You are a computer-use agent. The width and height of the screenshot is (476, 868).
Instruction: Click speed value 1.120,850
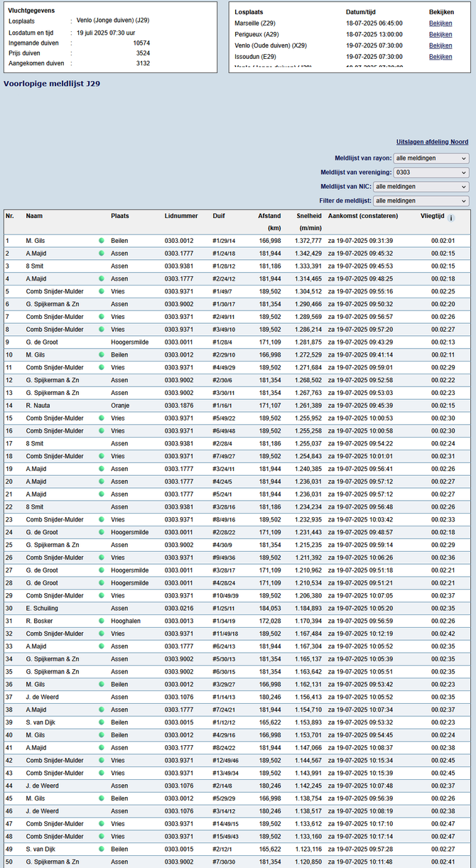pyautogui.click(x=308, y=862)
